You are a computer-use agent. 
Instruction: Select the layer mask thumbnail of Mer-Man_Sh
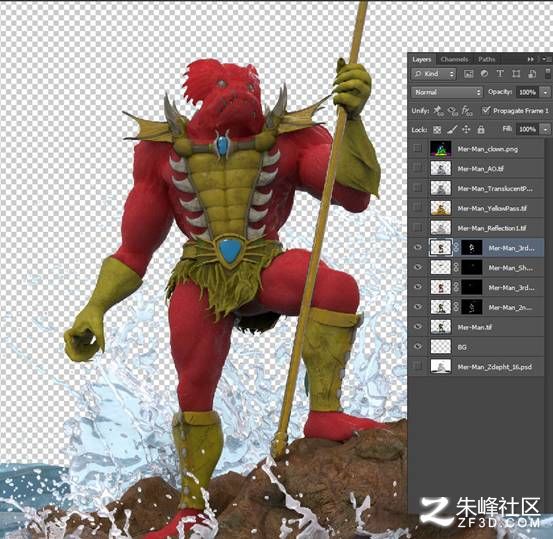472,268
